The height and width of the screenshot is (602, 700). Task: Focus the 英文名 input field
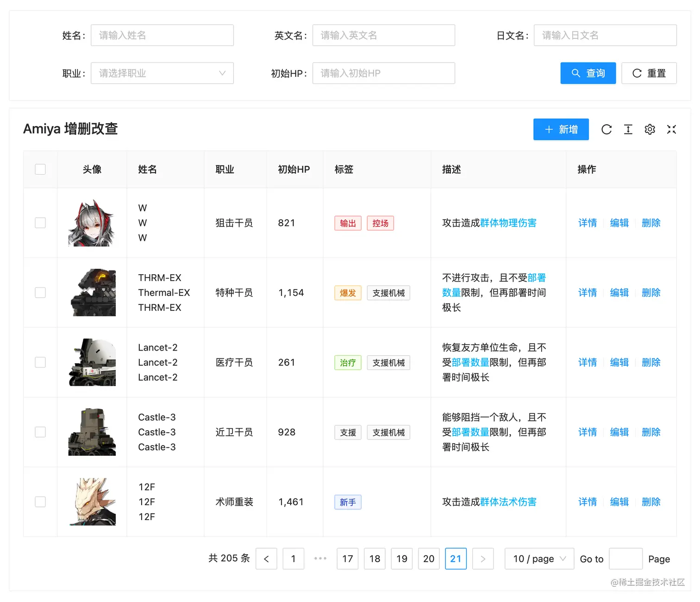pos(384,35)
